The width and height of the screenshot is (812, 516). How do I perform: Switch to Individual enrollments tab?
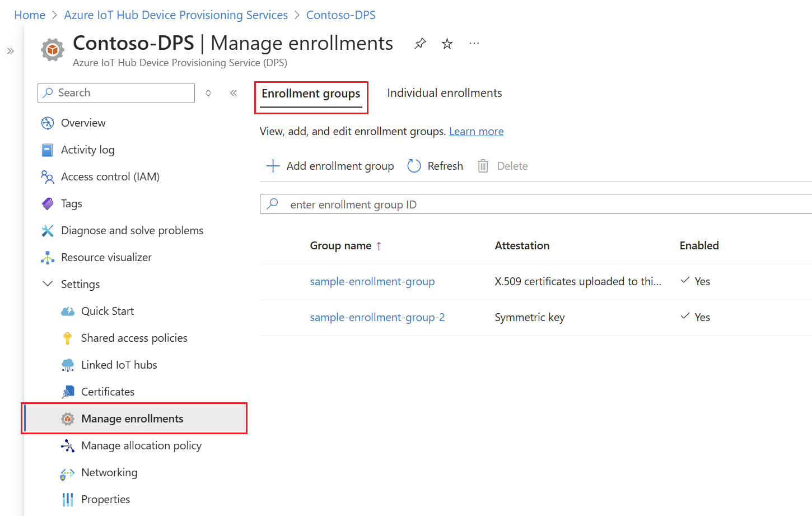point(444,92)
